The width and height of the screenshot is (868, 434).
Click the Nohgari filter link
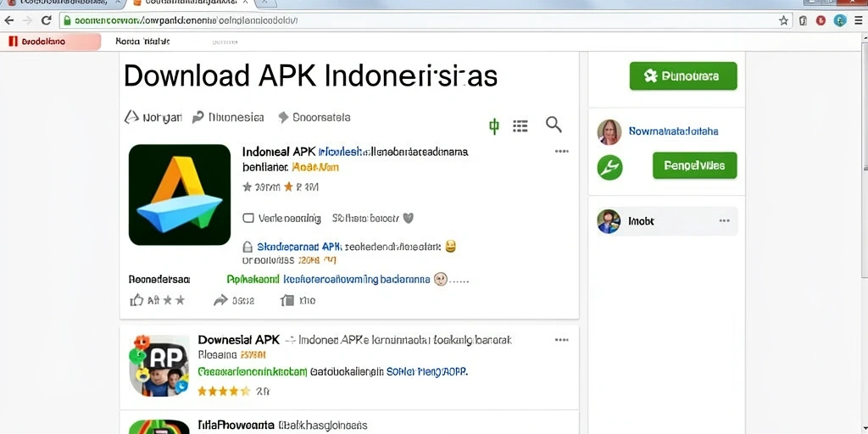click(153, 117)
